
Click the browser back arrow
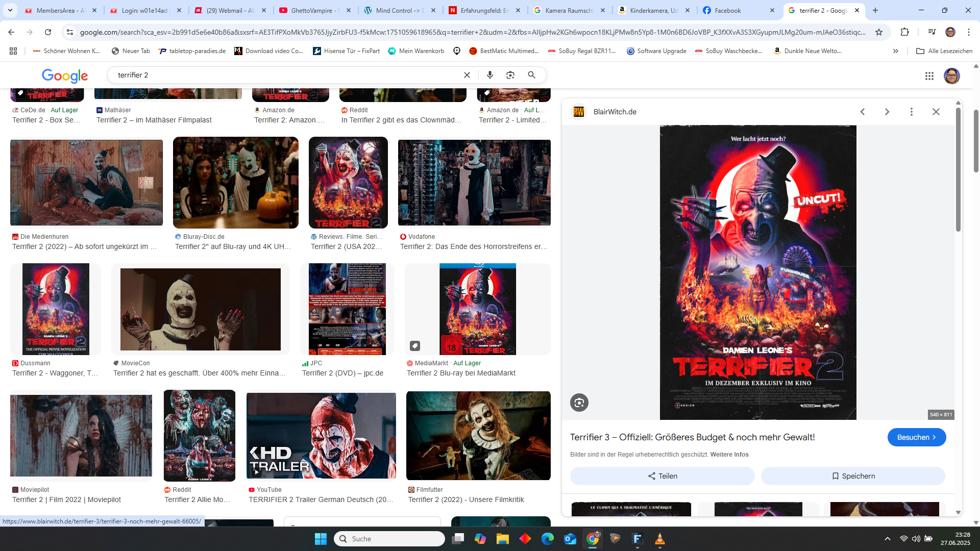11,32
